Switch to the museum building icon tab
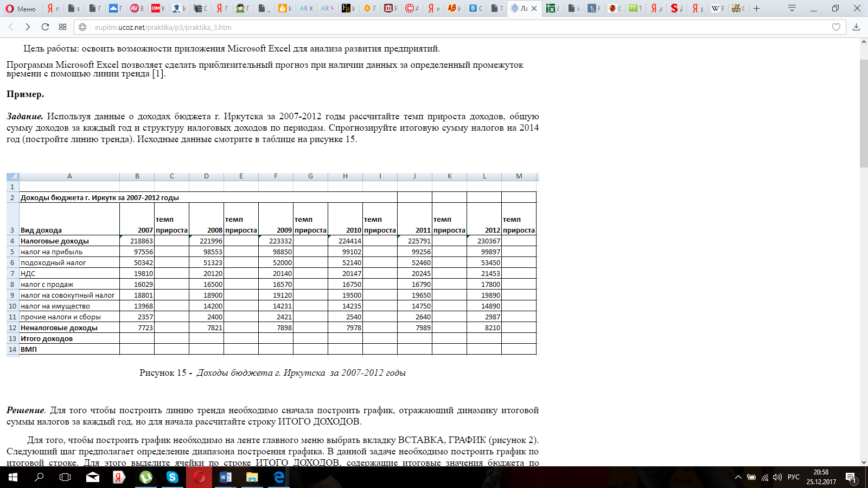Image resolution: width=868 pixels, height=488 pixels. (390, 8)
